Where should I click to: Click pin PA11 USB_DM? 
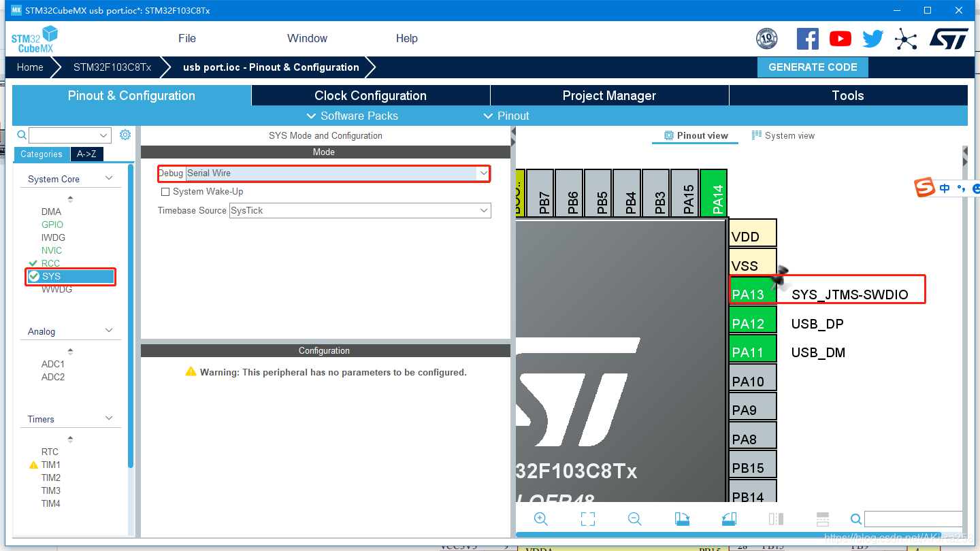[x=753, y=348]
